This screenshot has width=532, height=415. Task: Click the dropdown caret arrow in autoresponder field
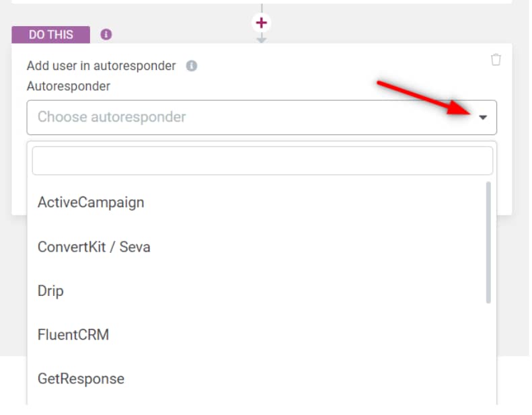[x=483, y=118]
